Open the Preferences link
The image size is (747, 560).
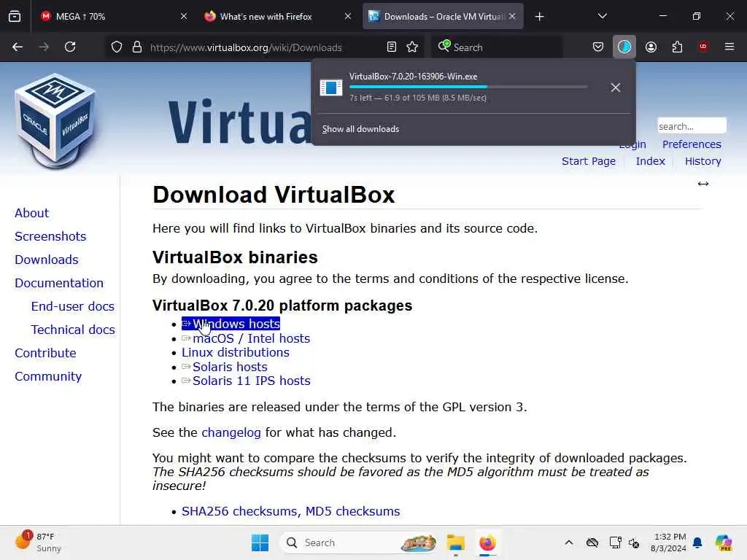(692, 144)
